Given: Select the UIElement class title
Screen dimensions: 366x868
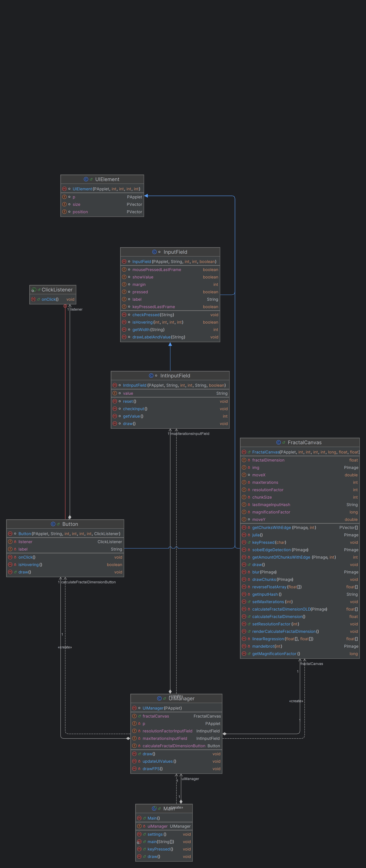Looking at the screenshot, I should [x=107, y=179].
